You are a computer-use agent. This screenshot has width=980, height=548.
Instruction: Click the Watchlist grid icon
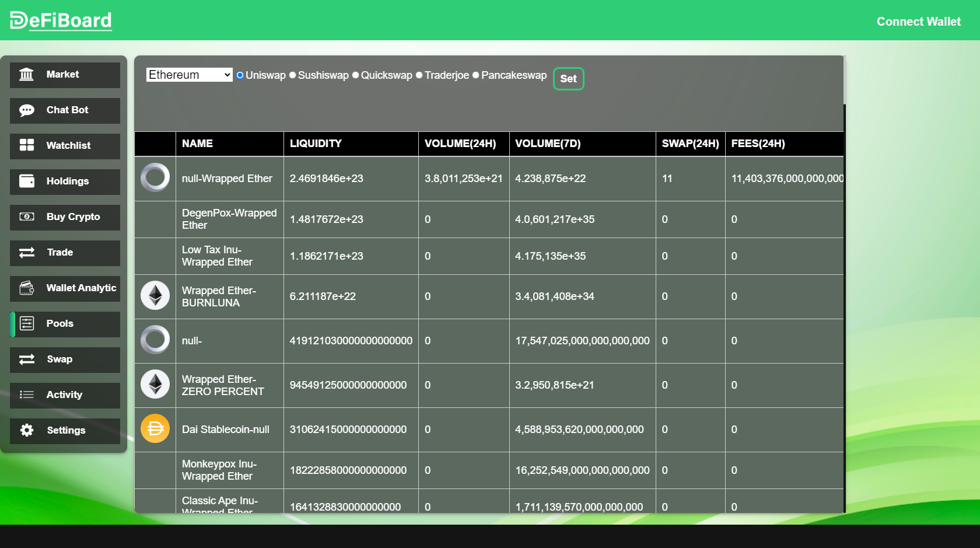[x=27, y=145]
